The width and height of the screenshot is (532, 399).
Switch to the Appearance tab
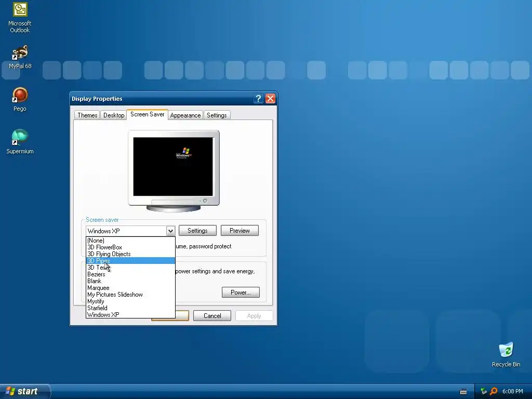tap(185, 115)
